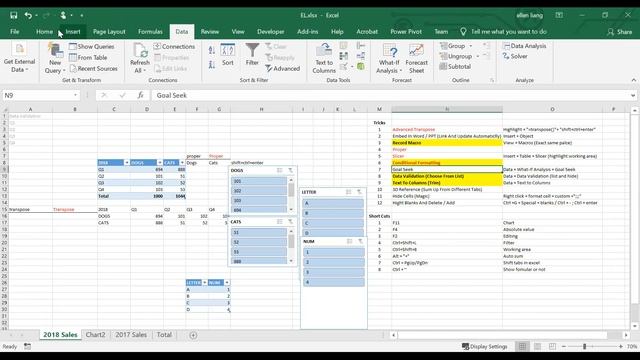The height and width of the screenshot is (360, 640).
Task: Switch to 2017 Sales sheet
Action: (x=131, y=335)
